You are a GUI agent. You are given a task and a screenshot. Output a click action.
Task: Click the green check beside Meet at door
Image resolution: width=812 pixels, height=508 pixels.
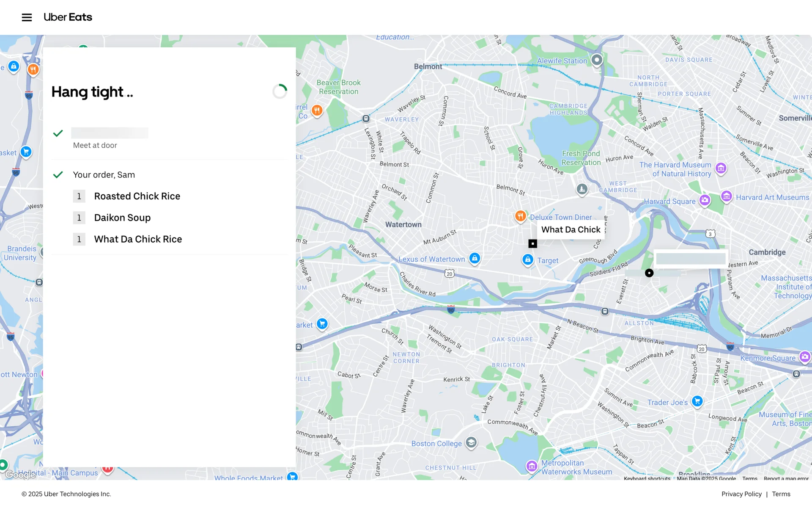pyautogui.click(x=58, y=133)
